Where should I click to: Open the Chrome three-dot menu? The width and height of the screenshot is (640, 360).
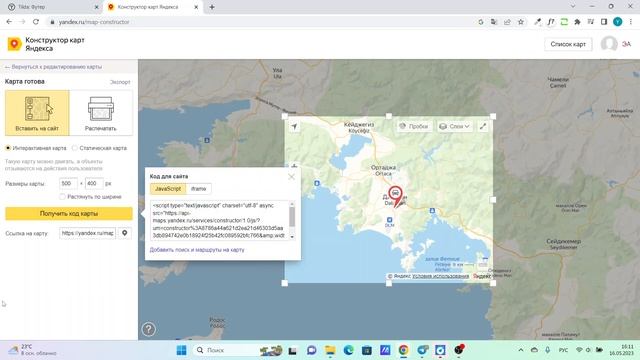point(631,22)
